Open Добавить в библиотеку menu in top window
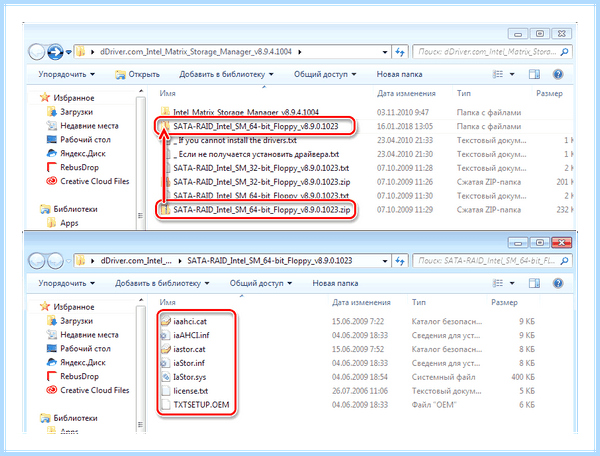Image resolution: width=600 pixels, height=456 pixels. click(227, 74)
